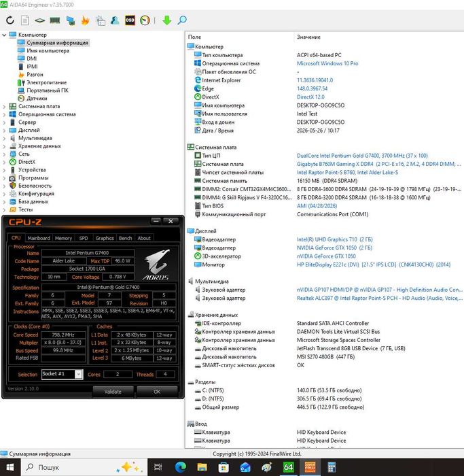Select the Безопасность tree node
This screenshot has width=464, height=476.
tap(35, 186)
